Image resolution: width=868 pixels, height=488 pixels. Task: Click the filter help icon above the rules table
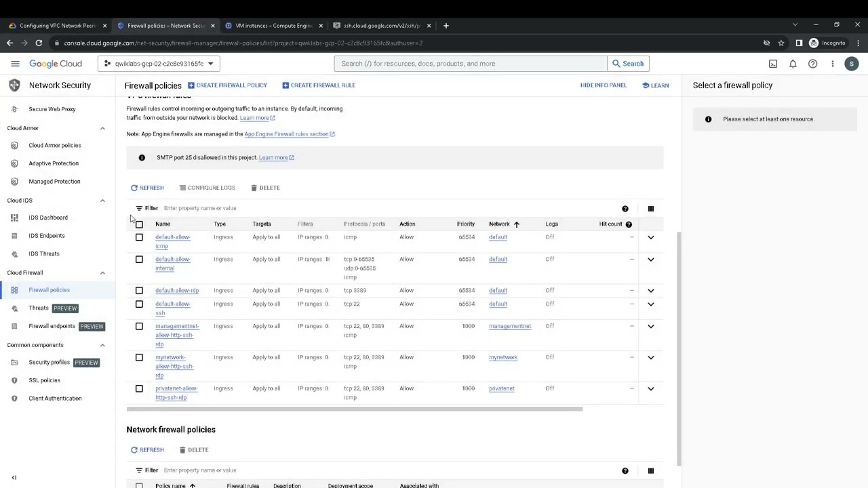point(625,209)
